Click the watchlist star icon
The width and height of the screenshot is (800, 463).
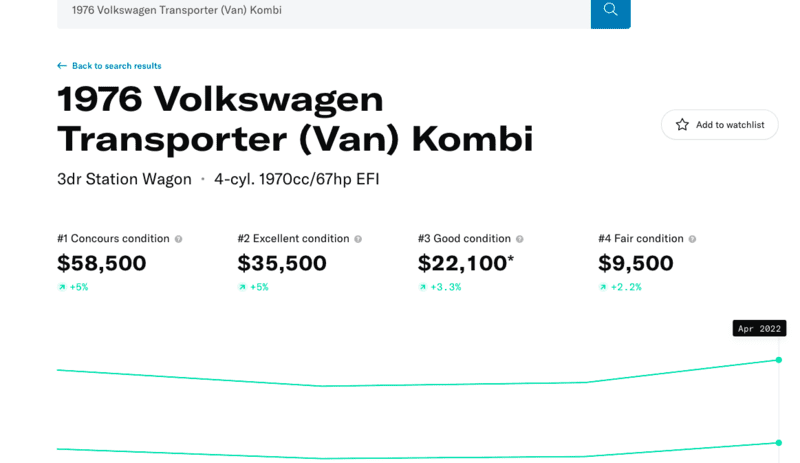682,125
